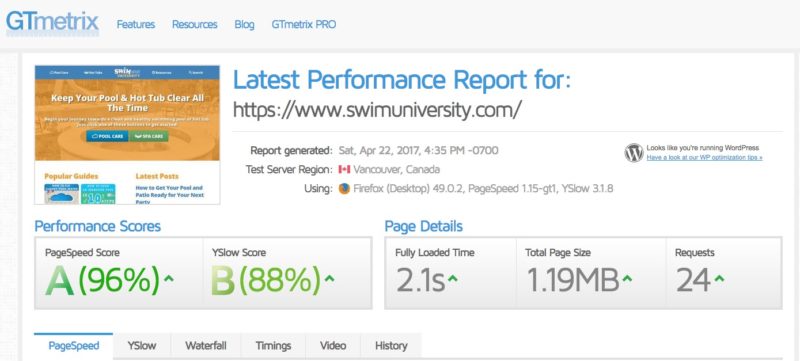Click the Page Details heading
Viewport: 800px width, 361px height.
(x=423, y=226)
